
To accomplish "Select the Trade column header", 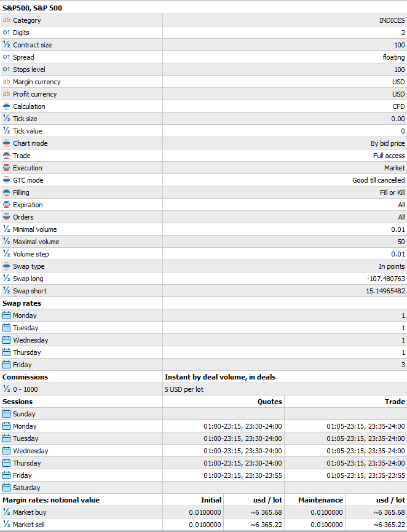I will click(x=390, y=402).
